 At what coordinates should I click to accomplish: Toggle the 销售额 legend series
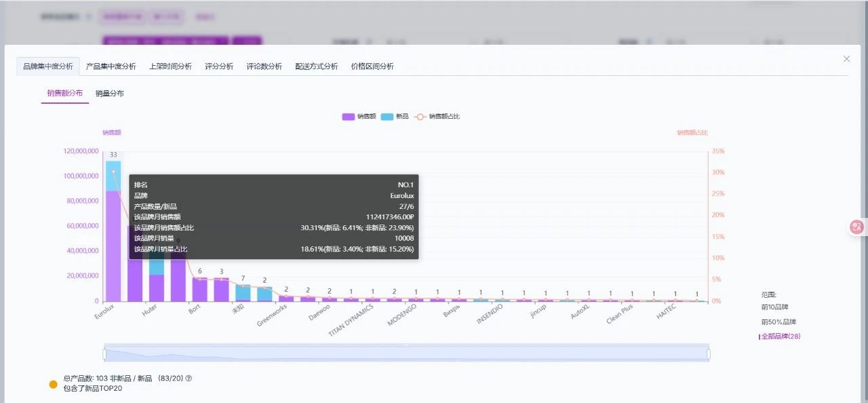[359, 117]
